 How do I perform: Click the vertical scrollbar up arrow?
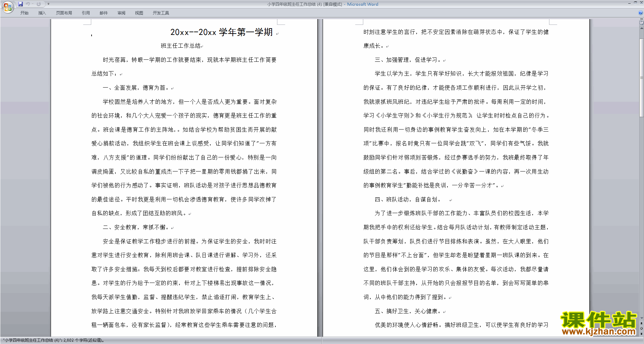pyautogui.click(x=642, y=28)
